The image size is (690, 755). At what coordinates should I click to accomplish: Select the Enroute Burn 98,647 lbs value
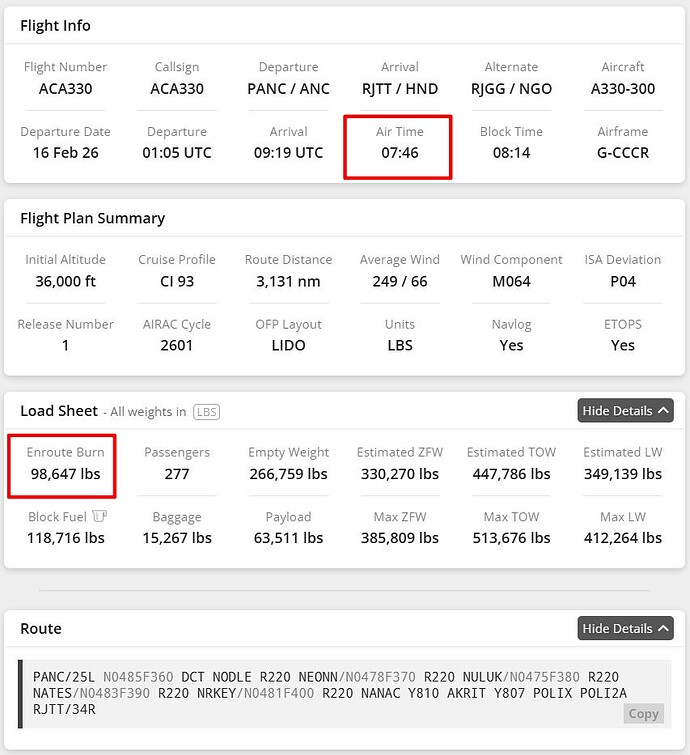tap(63, 474)
